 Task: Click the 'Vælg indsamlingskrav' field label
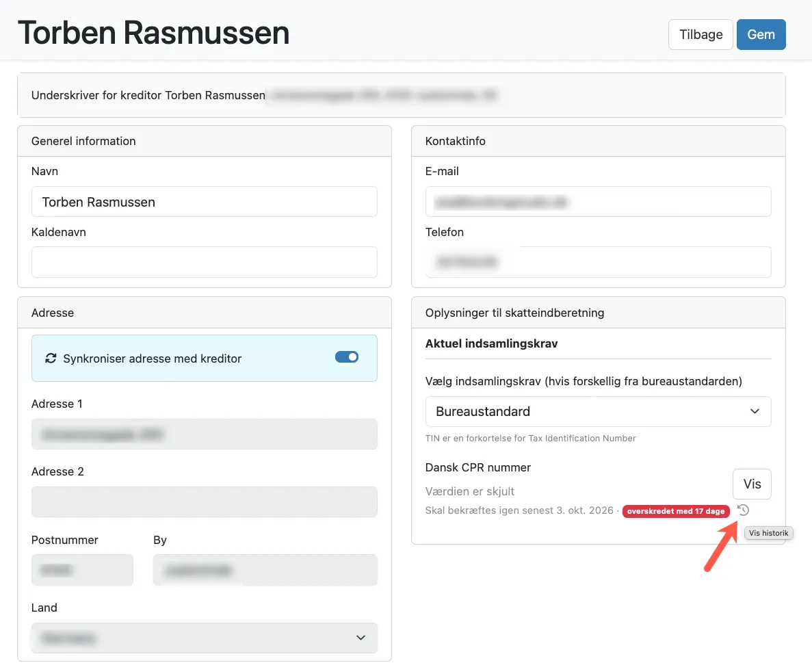coord(584,381)
